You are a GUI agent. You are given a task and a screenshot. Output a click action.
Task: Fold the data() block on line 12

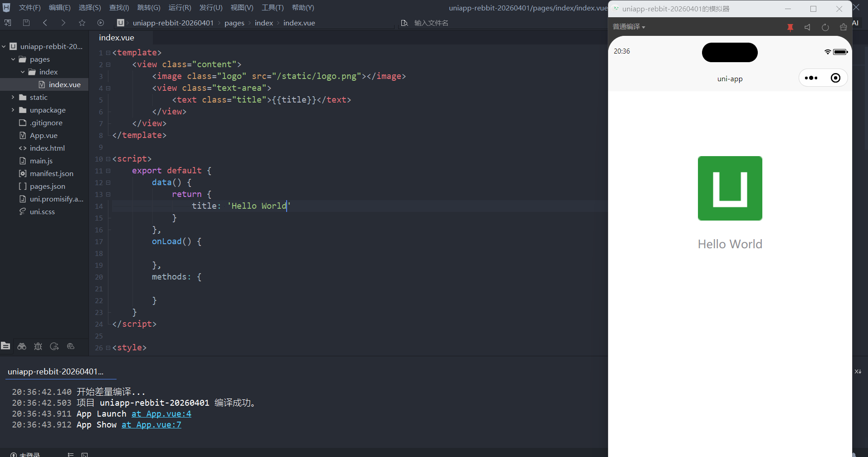click(108, 182)
